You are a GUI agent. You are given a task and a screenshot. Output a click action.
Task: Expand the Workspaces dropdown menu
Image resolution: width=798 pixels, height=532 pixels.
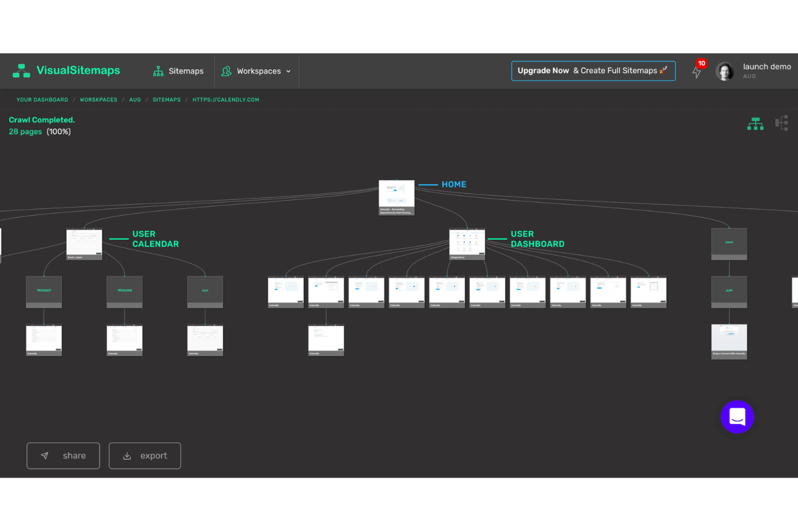click(x=256, y=71)
